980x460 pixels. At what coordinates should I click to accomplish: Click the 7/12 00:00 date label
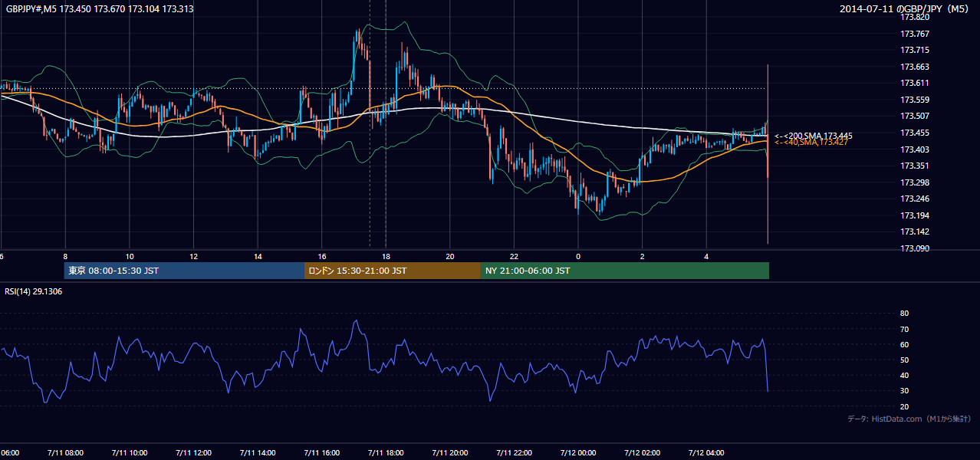pos(578,453)
